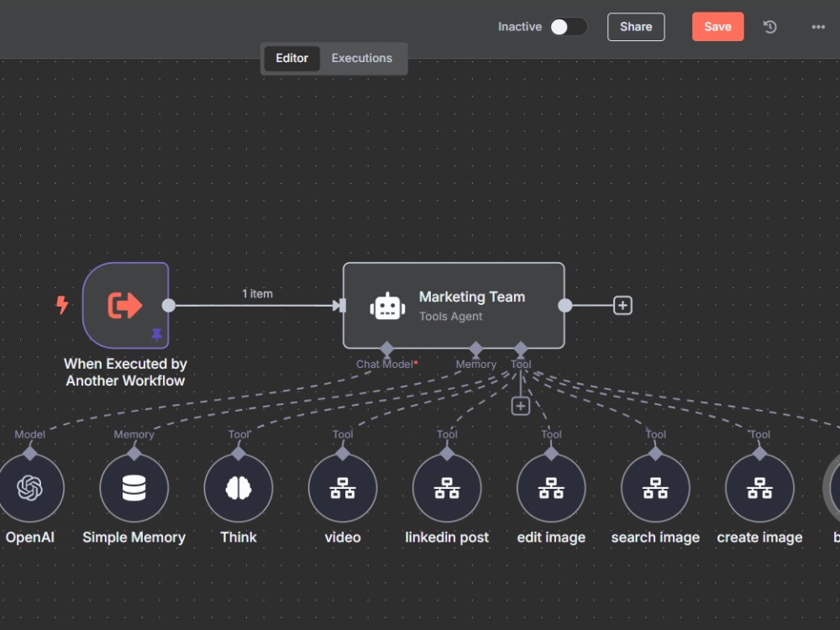Viewport: 840px width, 630px height.
Task: Select the Simple Memory node
Action: tap(134, 488)
